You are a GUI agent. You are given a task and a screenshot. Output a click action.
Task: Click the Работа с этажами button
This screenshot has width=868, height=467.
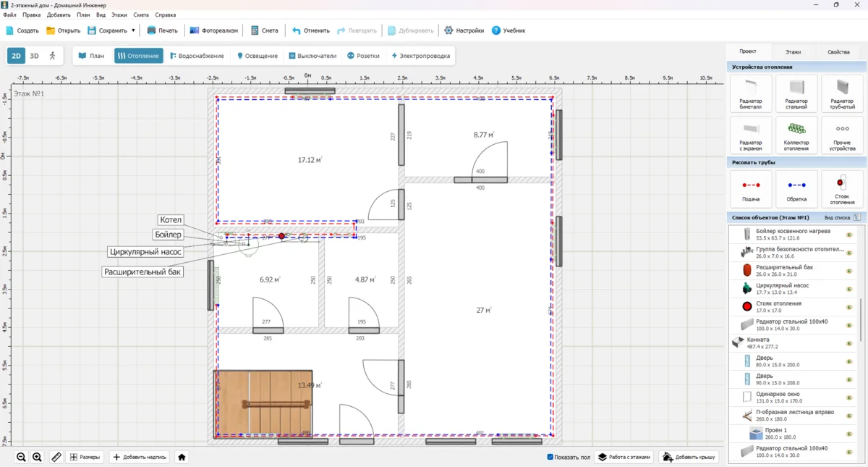624,457
